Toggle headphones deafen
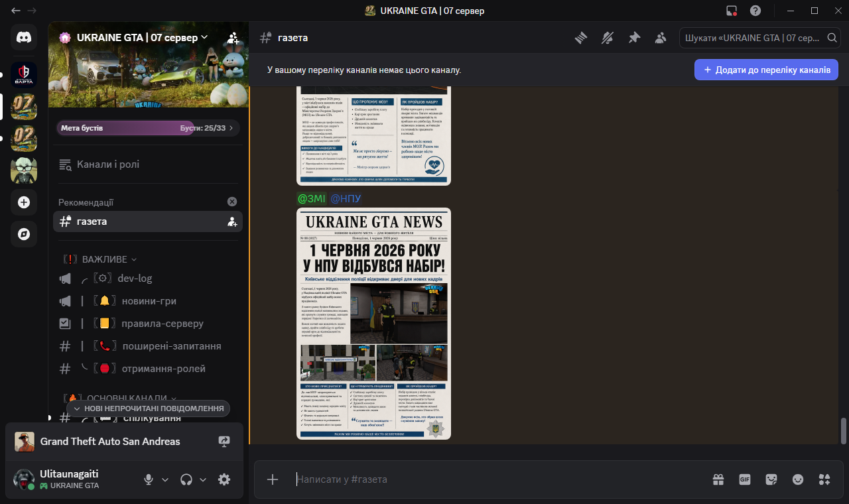Image resolution: width=849 pixels, height=504 pixels. pos(187,479)
